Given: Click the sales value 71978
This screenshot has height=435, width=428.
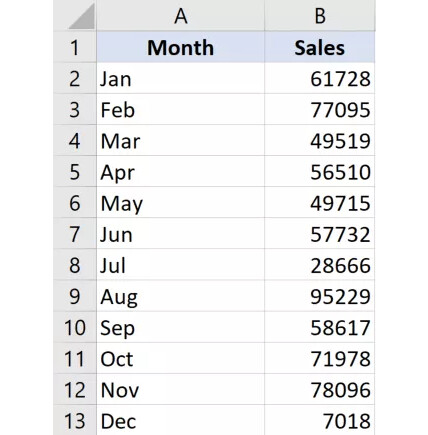Looking at the screenshot, I should pyautogui.click(x=320, y=359).
